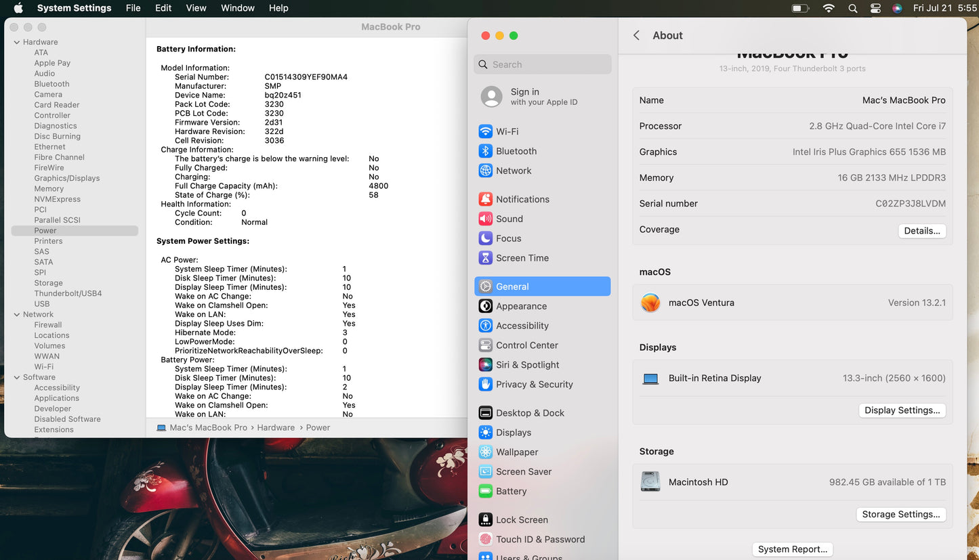Open the View menu

(x=196, y=8)
